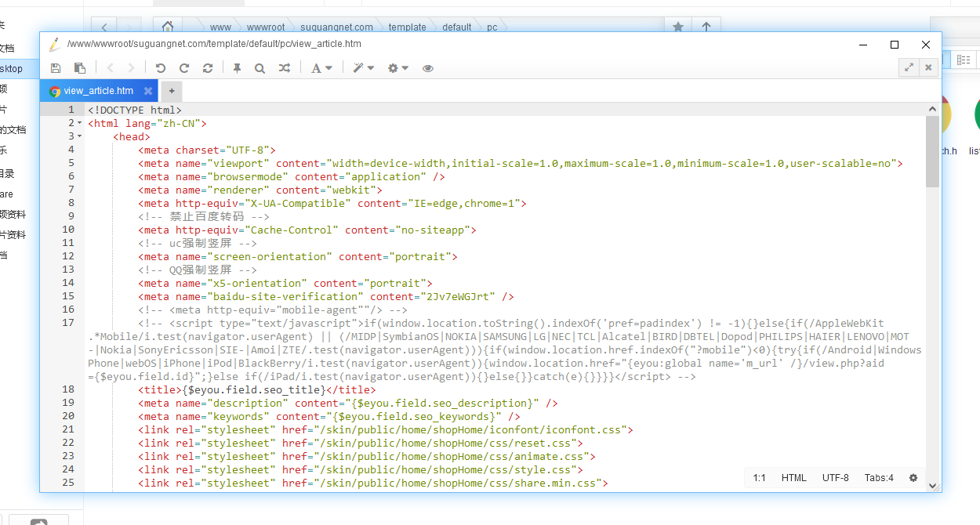Collapse the head tag fold arrow on line 3
The width and height of the screenshot is (980, 525).
pos(79,136)
